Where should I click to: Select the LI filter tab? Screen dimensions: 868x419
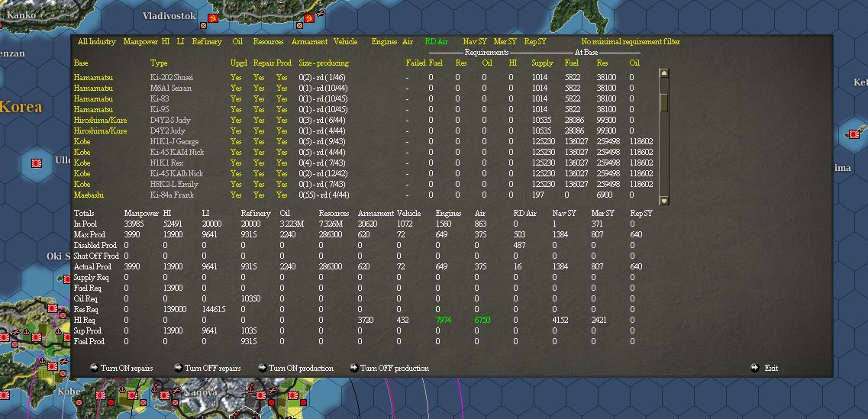pos(180,41)
